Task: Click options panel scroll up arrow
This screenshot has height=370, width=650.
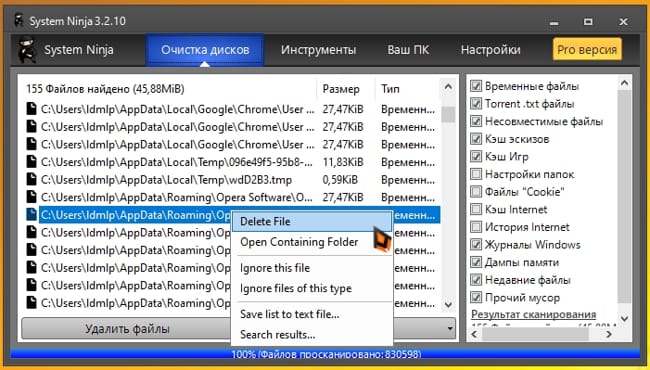Action: coord(624,83)
